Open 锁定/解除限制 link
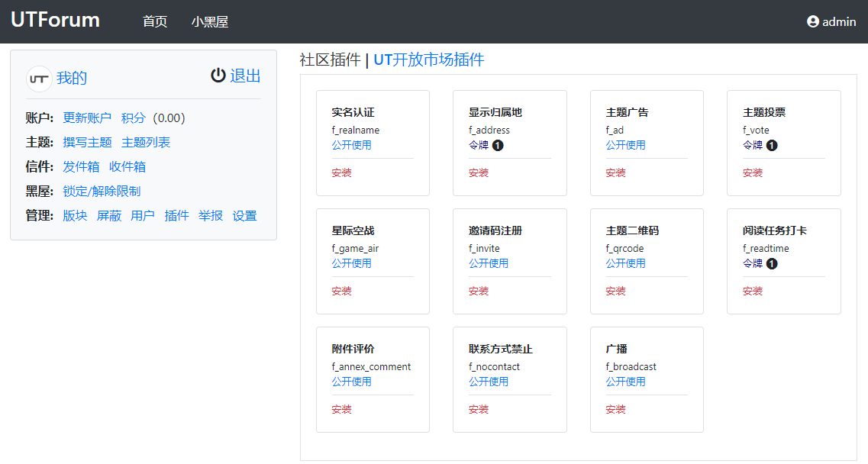868x464 pixels. coord(102,192)
